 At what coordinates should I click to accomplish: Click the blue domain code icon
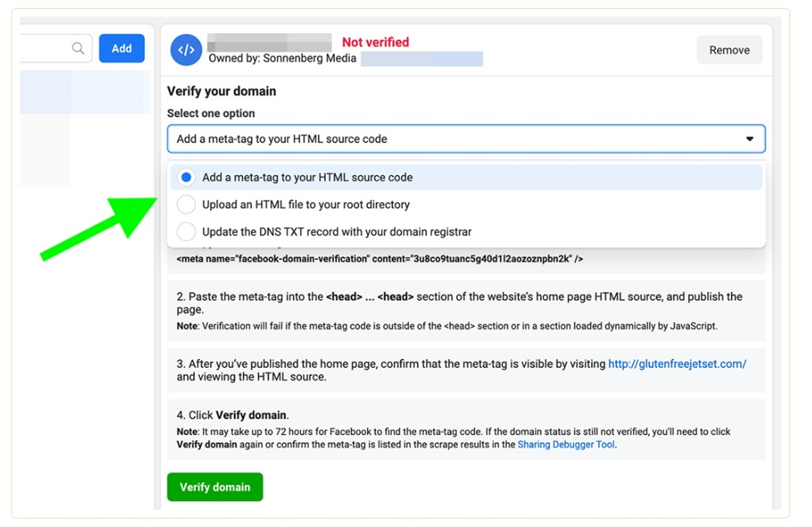click(x=186, y=50)
